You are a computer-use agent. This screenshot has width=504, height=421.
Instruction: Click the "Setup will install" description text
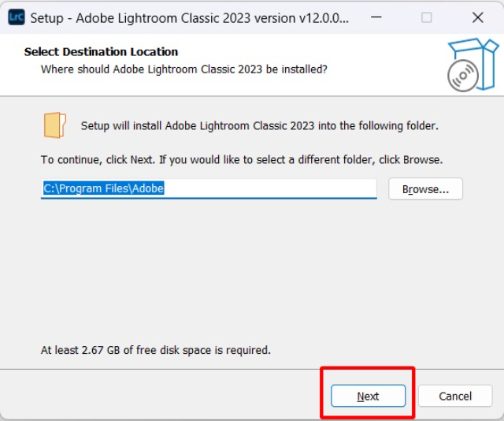pos(259,125)
